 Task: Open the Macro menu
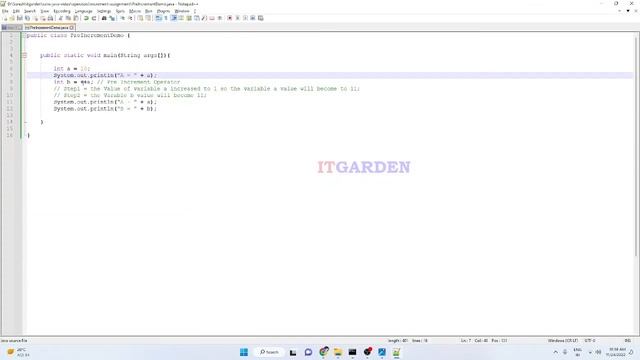(135, 11)
